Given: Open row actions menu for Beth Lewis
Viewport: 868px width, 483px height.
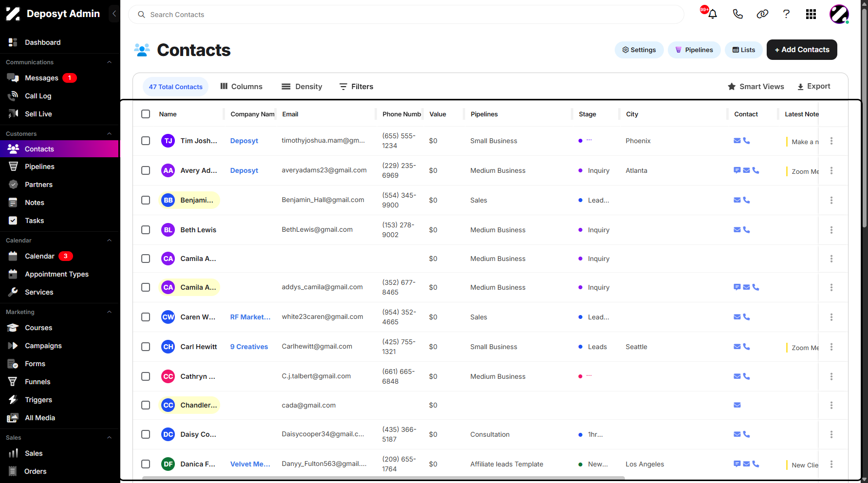Looking at the screenshot, I should tap(831, 230).
